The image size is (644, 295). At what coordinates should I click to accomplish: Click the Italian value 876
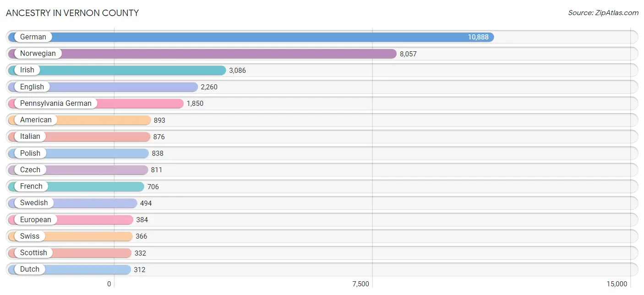click(159, 137)
